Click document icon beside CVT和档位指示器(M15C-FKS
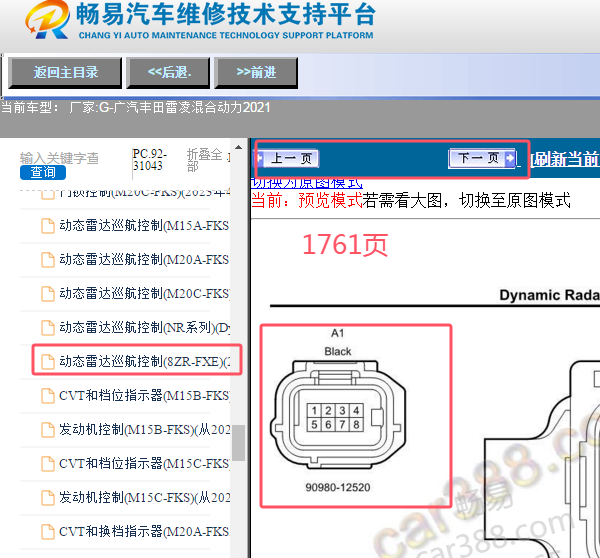 click(48, 464)
